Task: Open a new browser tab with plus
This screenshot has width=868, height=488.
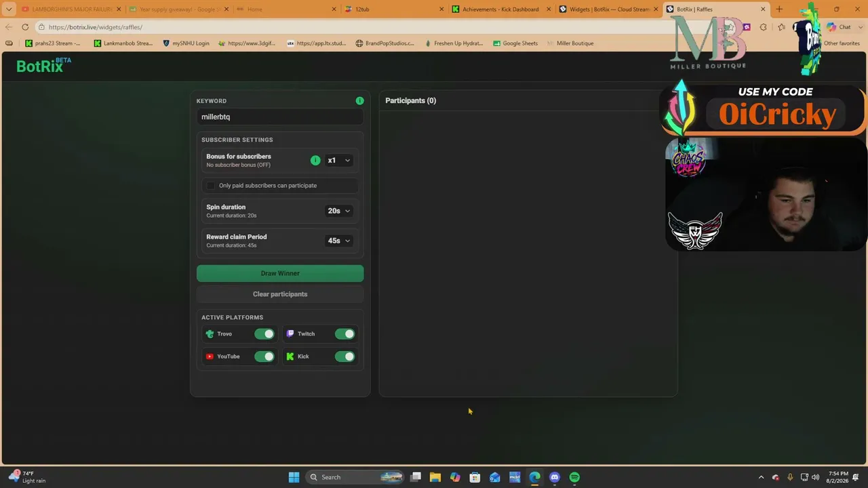Action: click(779, 9)
